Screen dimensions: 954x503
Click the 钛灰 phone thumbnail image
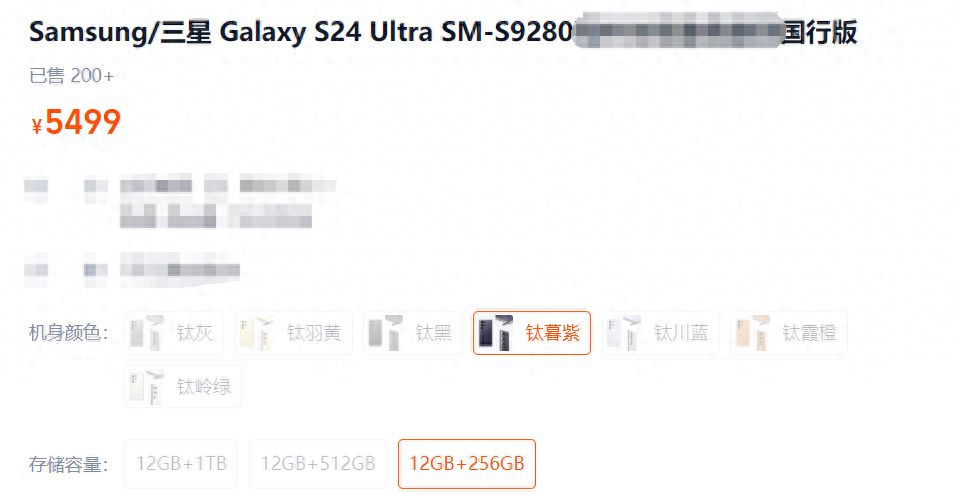[147, 333]
